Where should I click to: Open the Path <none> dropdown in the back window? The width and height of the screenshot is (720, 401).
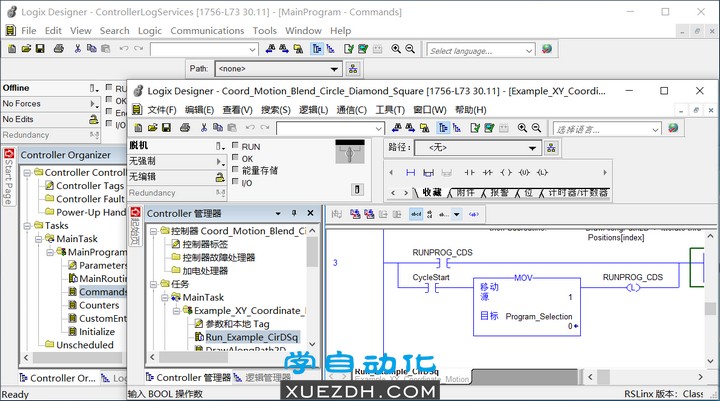tap(334, 69)
